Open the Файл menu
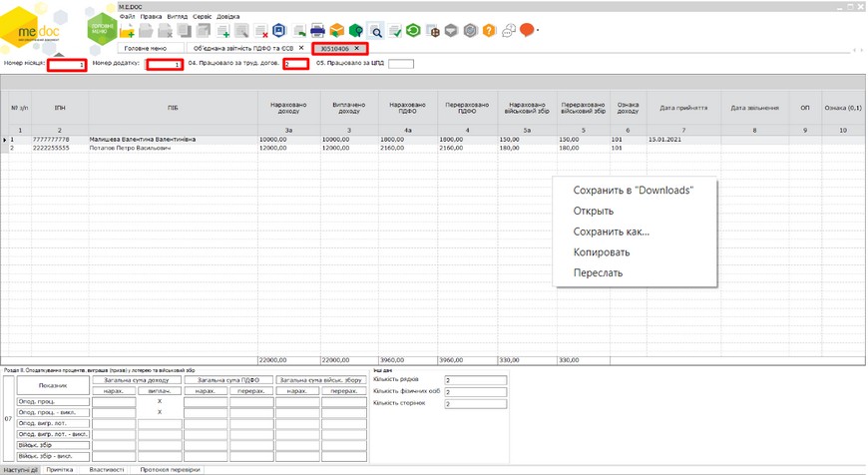This screenshot has width=868, height=475. [127, 17]
